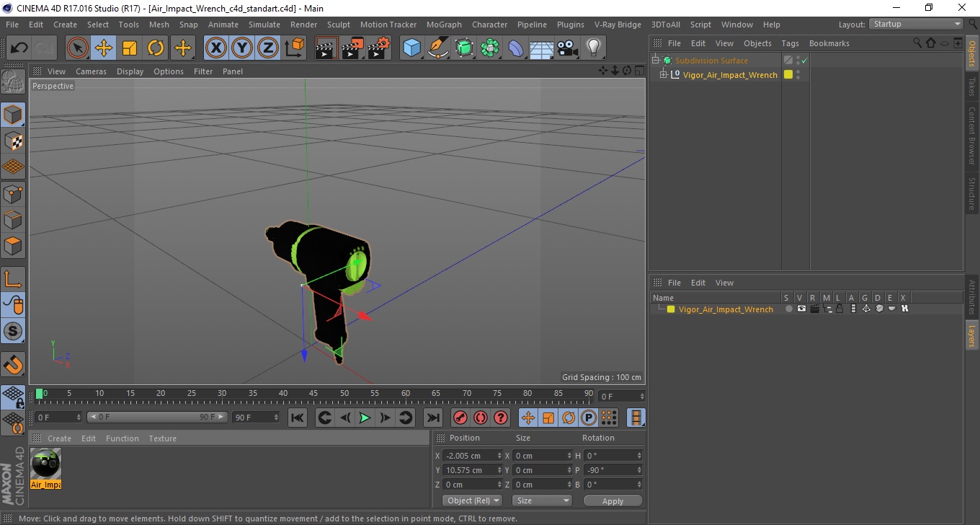Toggle layer view eye icon
The height and width of the screenshot is (525, 980).
tap(801, 309)
